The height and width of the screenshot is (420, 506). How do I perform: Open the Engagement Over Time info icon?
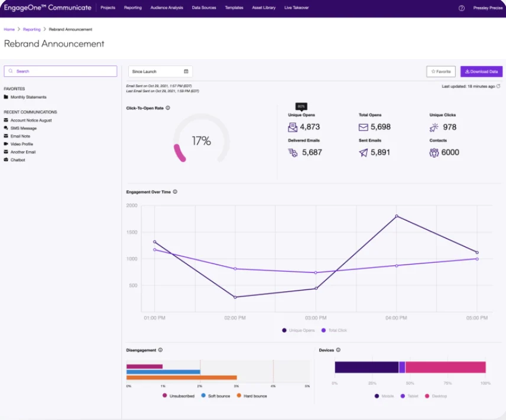(175, 191)
